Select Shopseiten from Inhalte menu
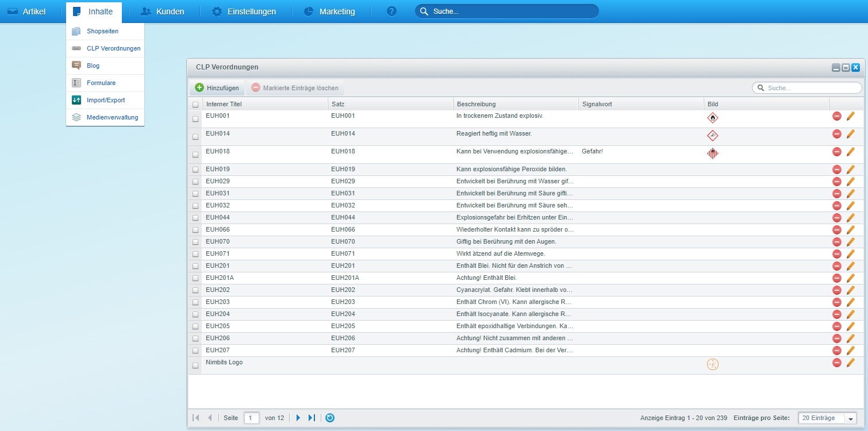The image size is (868, 431). (x=105, y=32)
